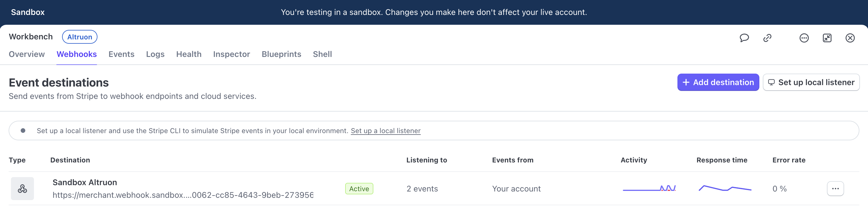Expand the Sandbox Altruon destination row
Viewport: 868px width, 207px height.
click(x=85, y=182)
